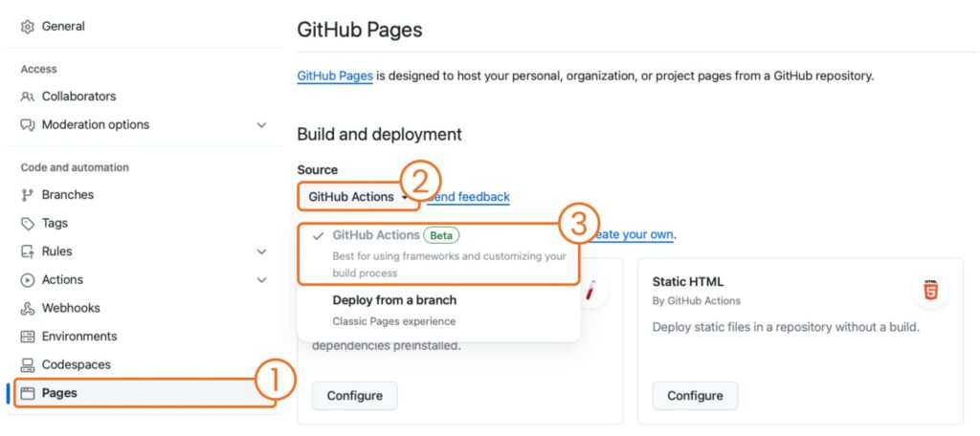
Task: Click Configure on the Static HTML card
Action: [695, 396]
